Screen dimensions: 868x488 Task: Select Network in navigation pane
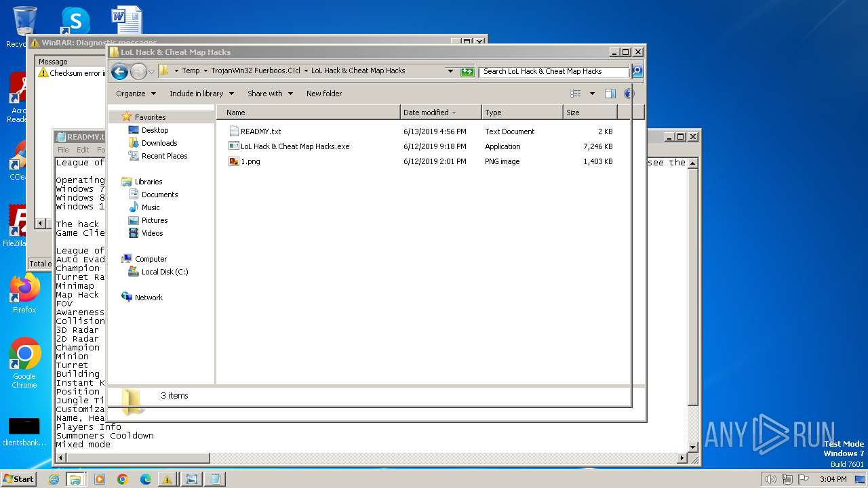[x=149, y=298]
